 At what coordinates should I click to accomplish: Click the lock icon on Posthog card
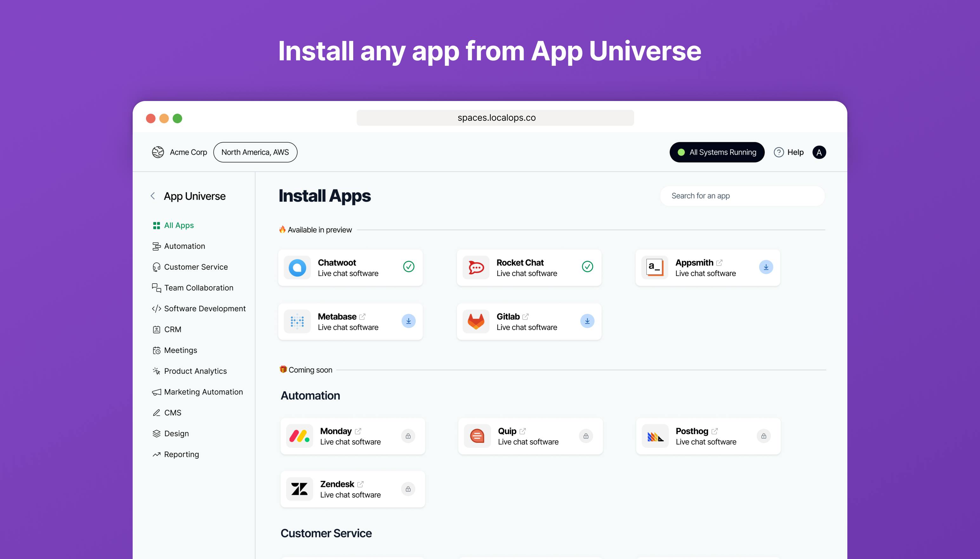click(764, 436)
